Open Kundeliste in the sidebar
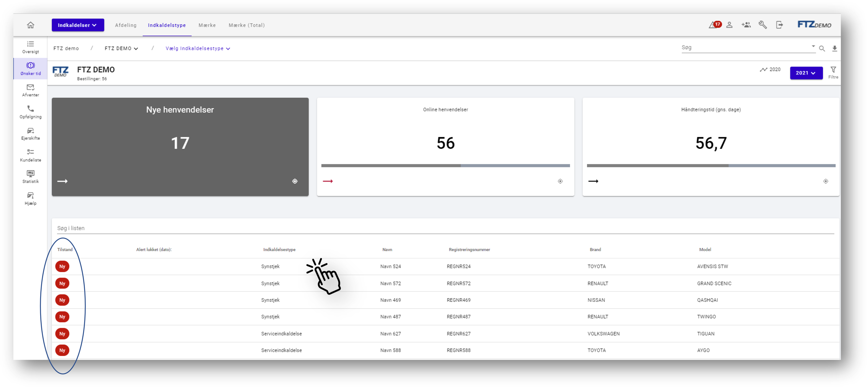868x387 pixels. coord(31,155)
